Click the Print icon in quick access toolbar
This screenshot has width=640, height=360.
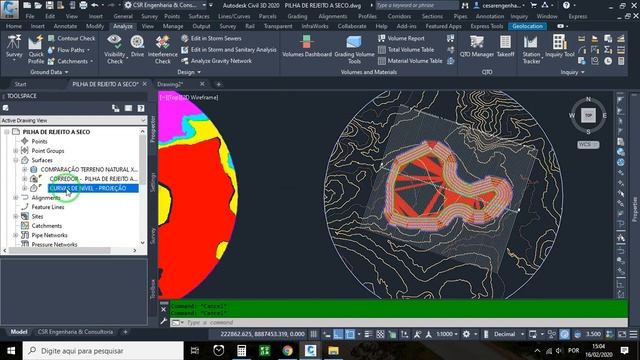83,5
